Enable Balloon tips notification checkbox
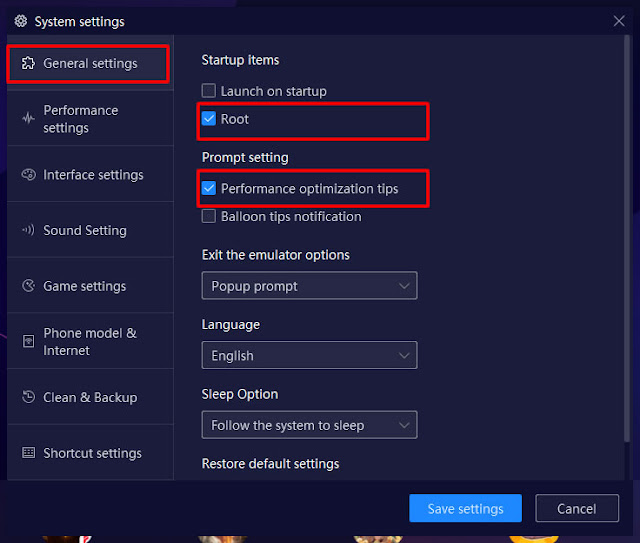 tap(209, 216)
